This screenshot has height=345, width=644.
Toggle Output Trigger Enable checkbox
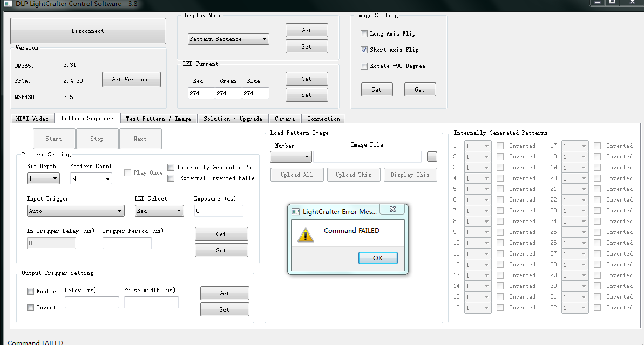(30, 291)
